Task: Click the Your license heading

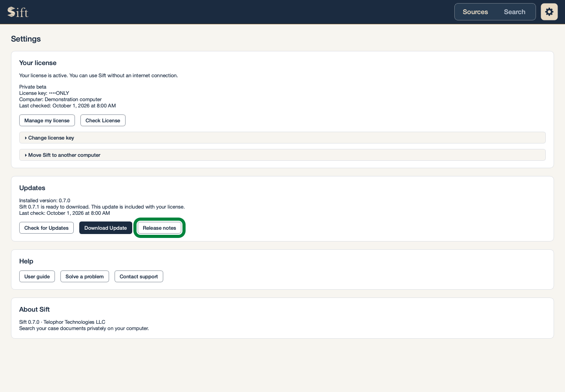Action: [38, 63]
